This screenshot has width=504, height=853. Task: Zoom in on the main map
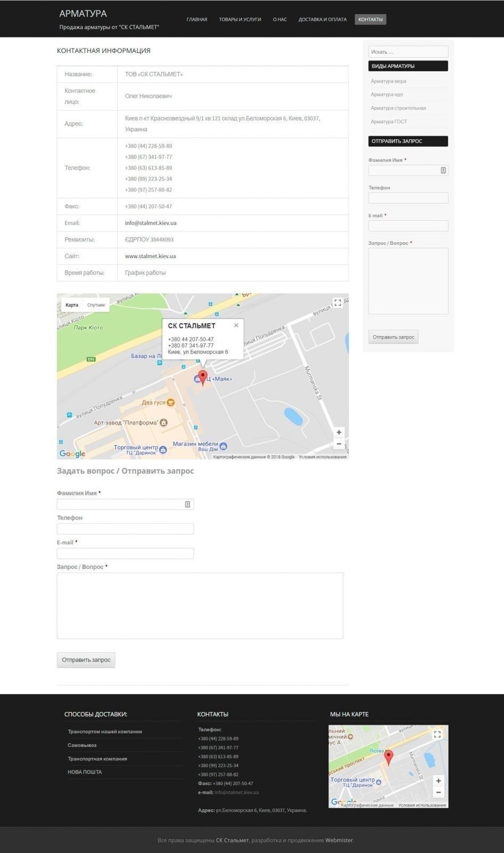(338, 432)
